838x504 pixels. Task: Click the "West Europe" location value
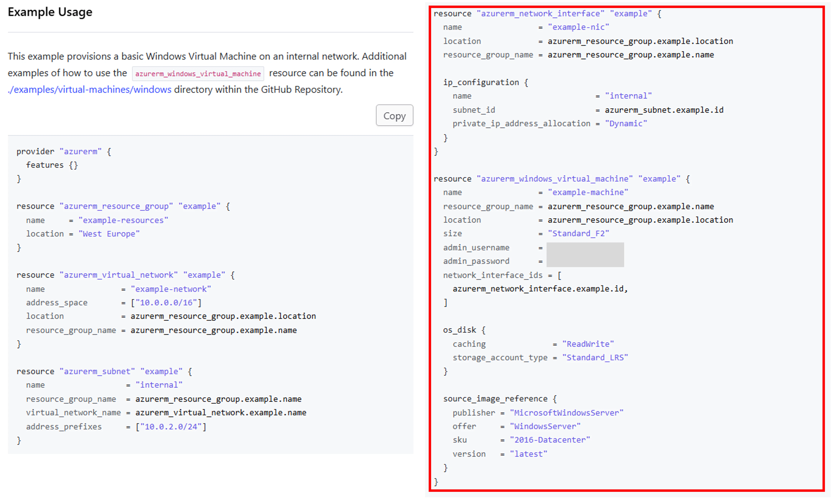point(109,234)
